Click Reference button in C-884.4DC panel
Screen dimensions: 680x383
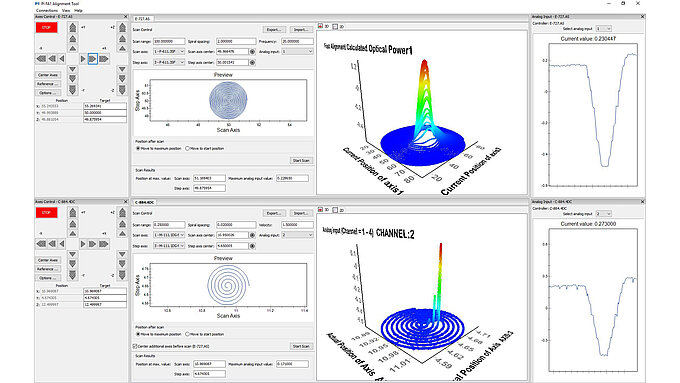pos(48,269)
